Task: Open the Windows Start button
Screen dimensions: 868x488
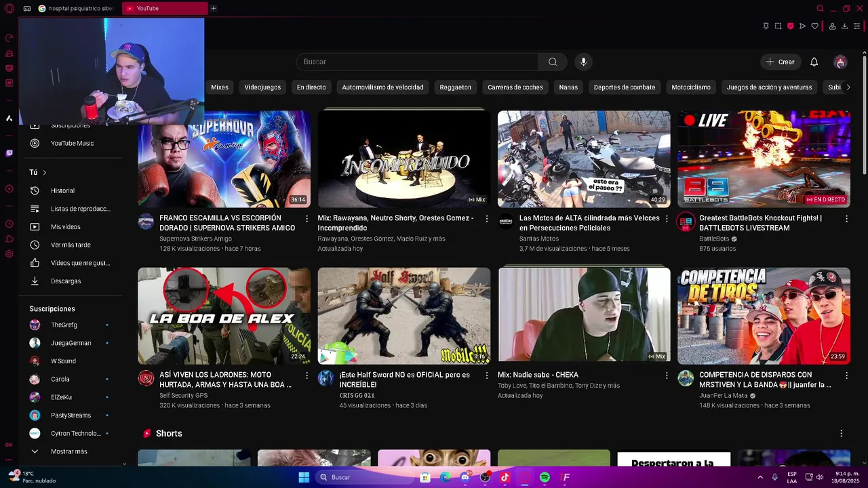Action: 304,477
